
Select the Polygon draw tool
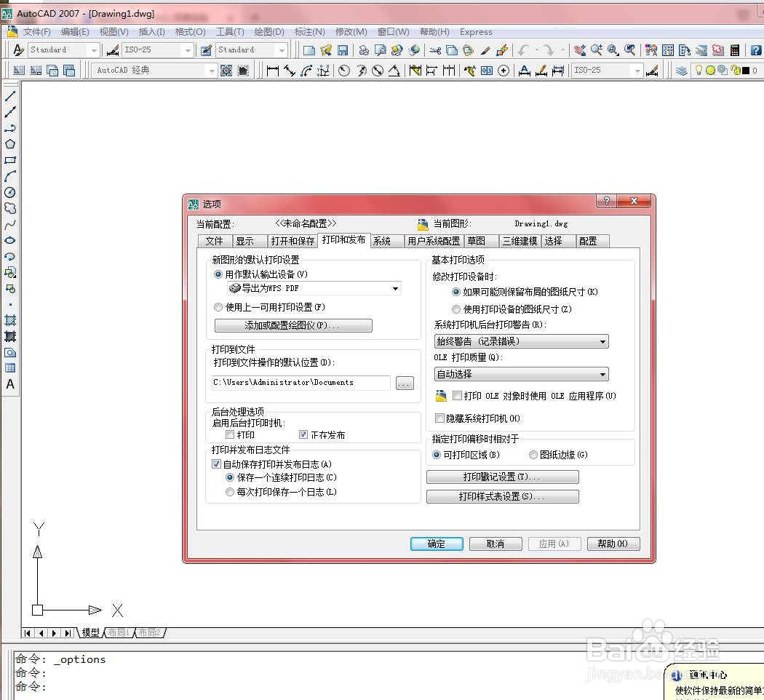(9, 144)
